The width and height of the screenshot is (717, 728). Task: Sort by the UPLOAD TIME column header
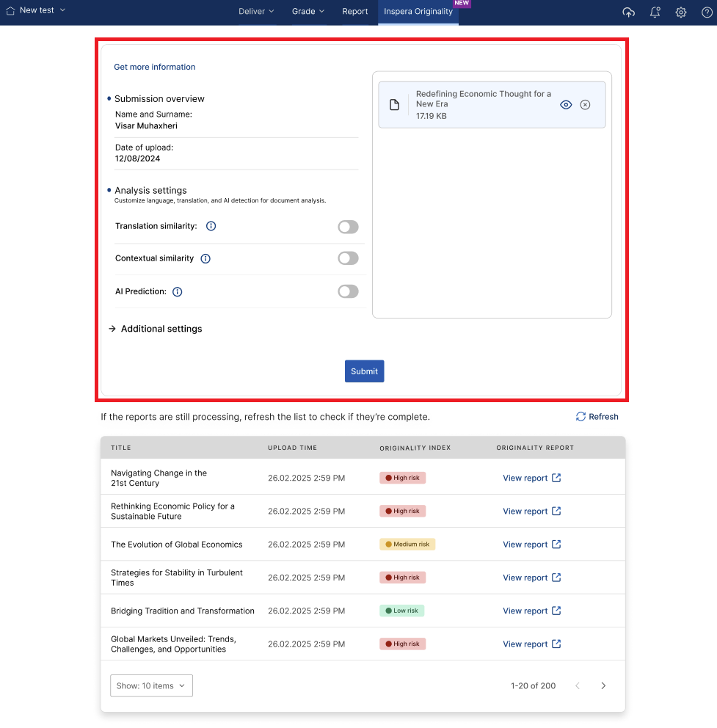click(292, 448)
